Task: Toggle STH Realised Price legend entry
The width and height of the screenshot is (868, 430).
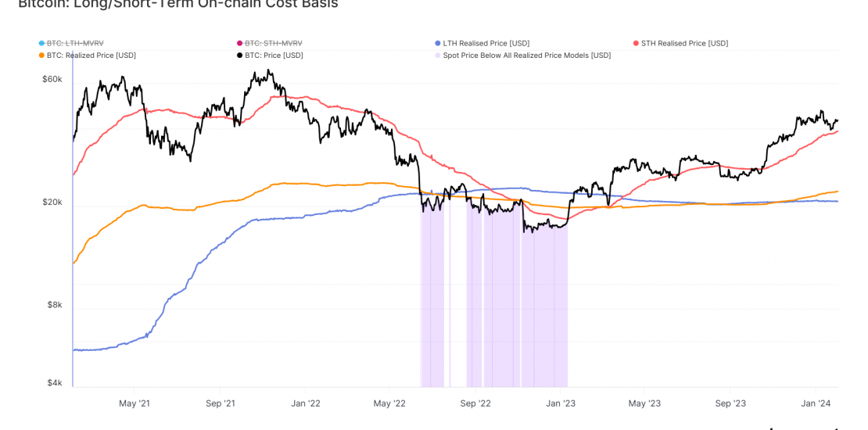Action: pos(684,43)
